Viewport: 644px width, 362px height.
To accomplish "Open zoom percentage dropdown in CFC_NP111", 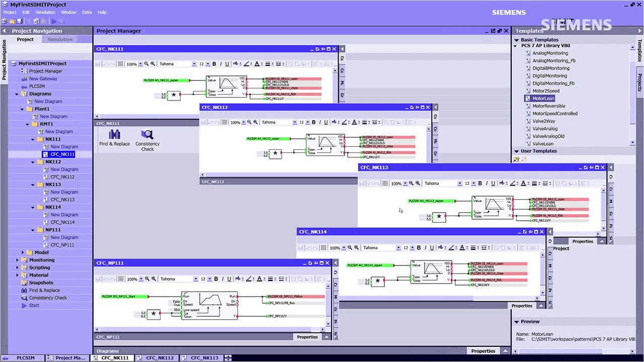I will (x=141, y=279).
